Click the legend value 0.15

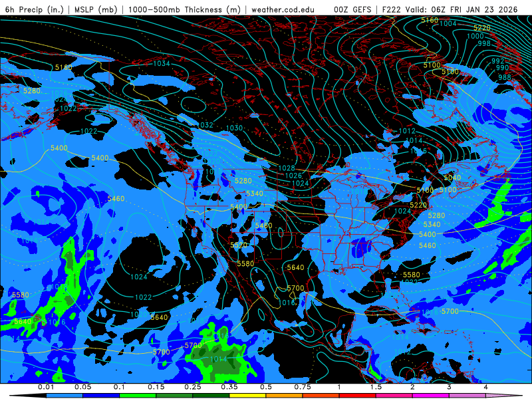tap(156, 387)
